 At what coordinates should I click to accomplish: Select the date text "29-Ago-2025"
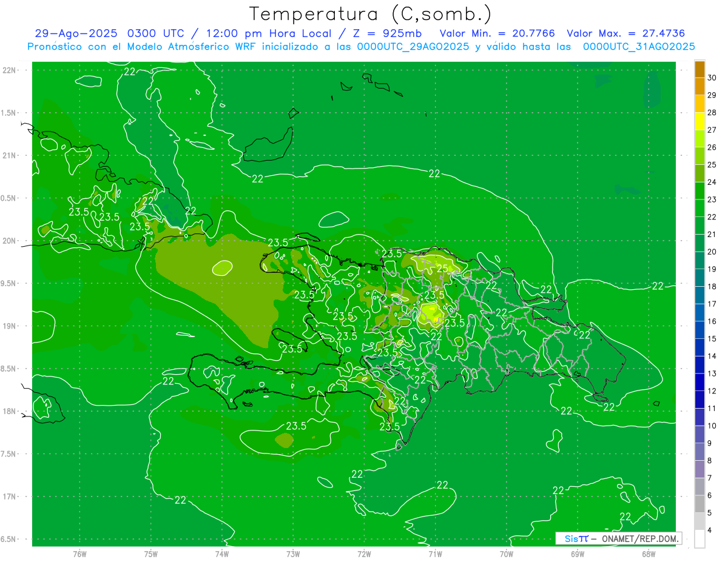coord(77,33)
